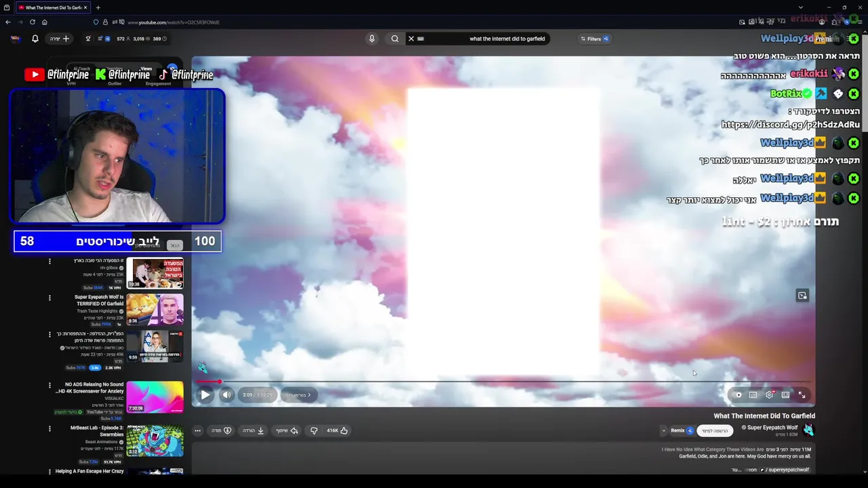Open the options menu for MrBeast Lab Episode 3
The height and width of the screenshot is (488, 868).
tap(50, 428)
